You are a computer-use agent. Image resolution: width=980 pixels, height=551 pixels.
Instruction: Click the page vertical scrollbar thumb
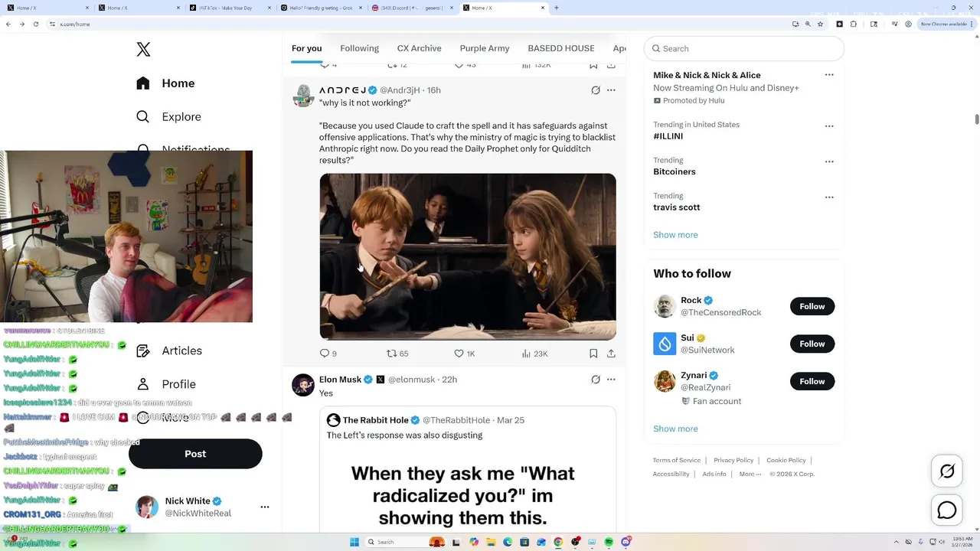976,119
